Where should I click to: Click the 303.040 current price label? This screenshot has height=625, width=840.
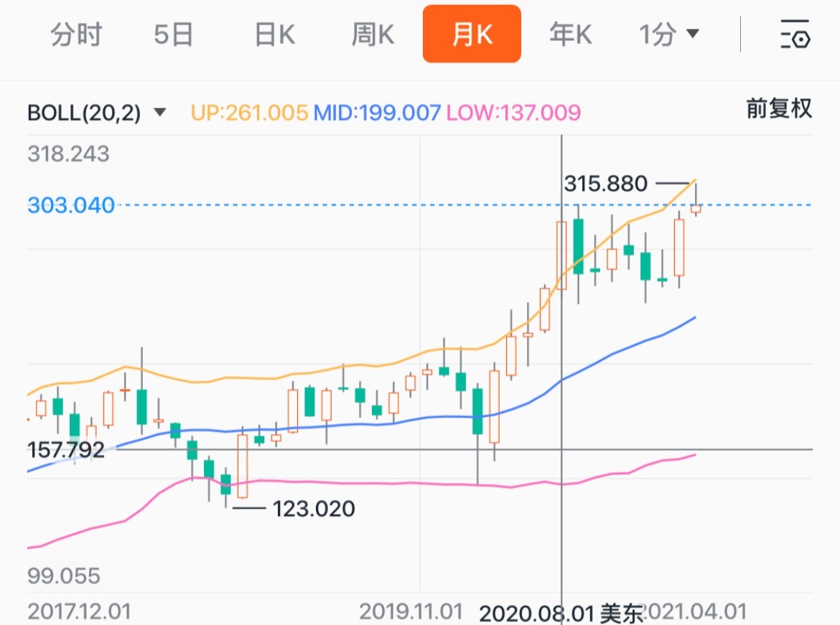coord(71,206)
